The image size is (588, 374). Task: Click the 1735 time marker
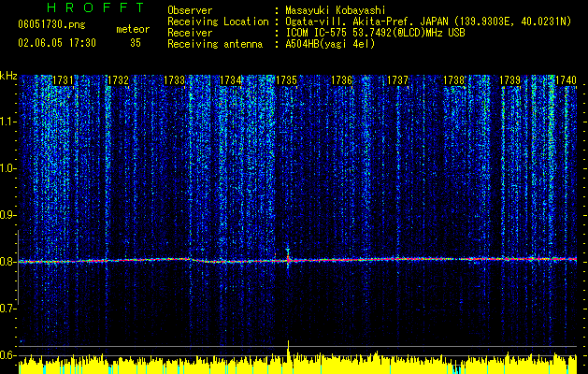click(286, 80)
